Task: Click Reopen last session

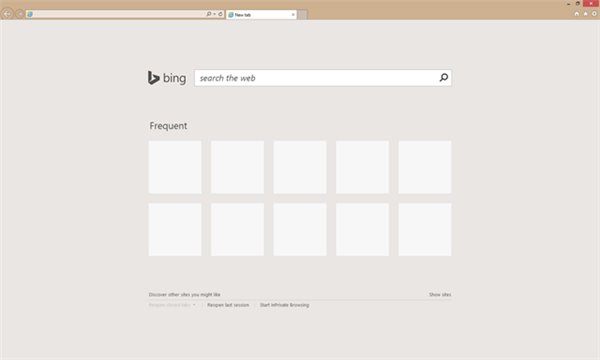Action: (x=228, y=305)
